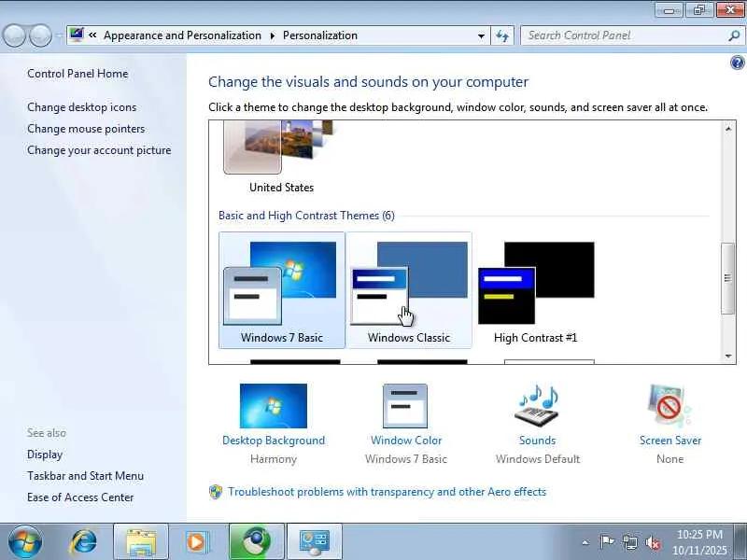Select the Windows 7 Basic theme
This screenshot has height=560, width=747.
coord(282,290)
